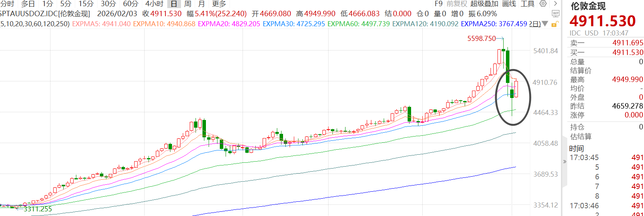Click tick row 17:03:45
Screen dimensions: 644x216
pyautogui.click(x=607, y=157)
